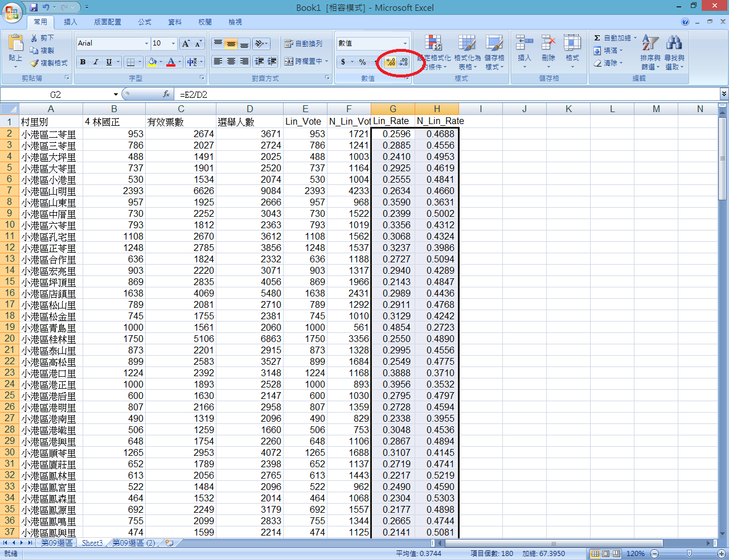Click the Format Painter (複製格式) brush

[x=35, y=63]
